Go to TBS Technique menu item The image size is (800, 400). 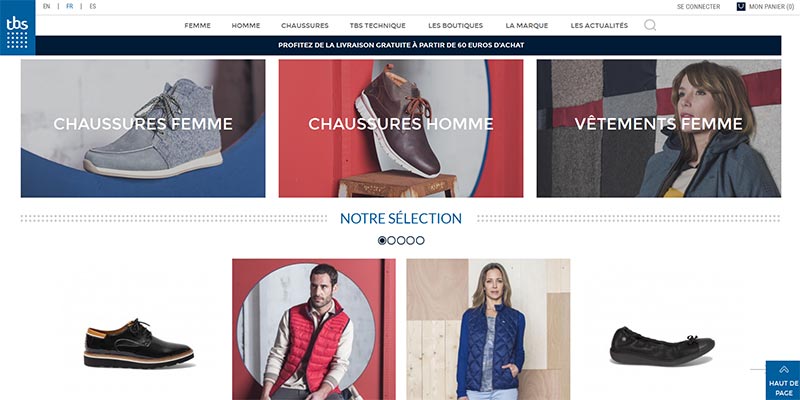(x=378, y=26)
